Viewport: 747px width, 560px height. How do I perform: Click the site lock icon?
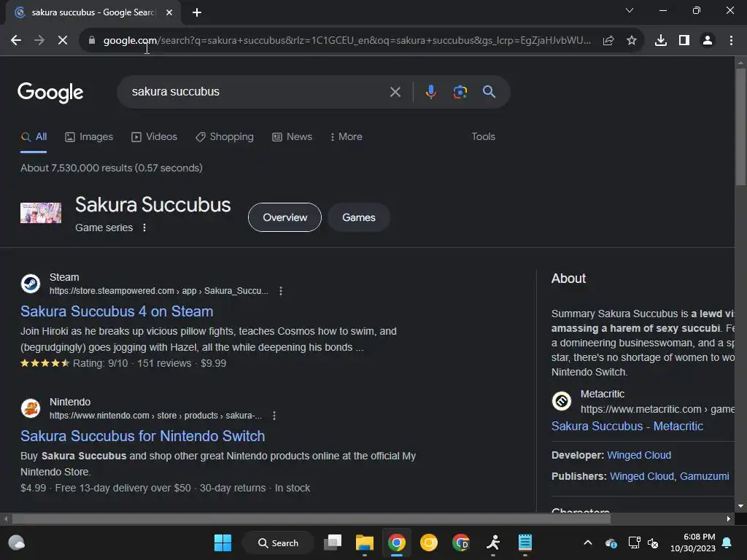click(x=91, y=41)
